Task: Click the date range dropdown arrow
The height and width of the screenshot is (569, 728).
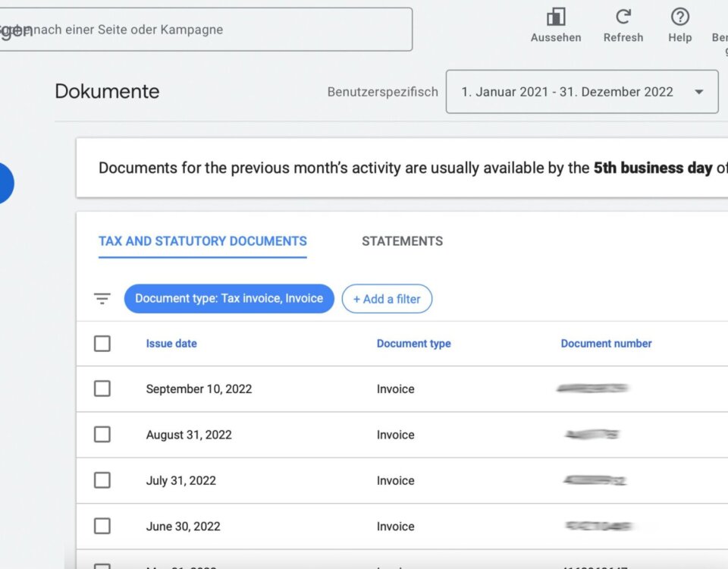Action: click(x=698, y=91)
